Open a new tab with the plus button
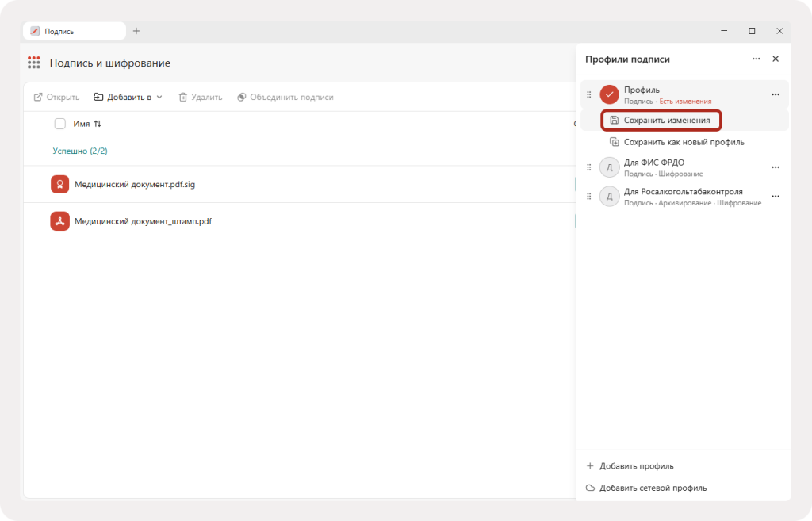Viewport: 812px width, 521px height. click(x=136, y=31)
